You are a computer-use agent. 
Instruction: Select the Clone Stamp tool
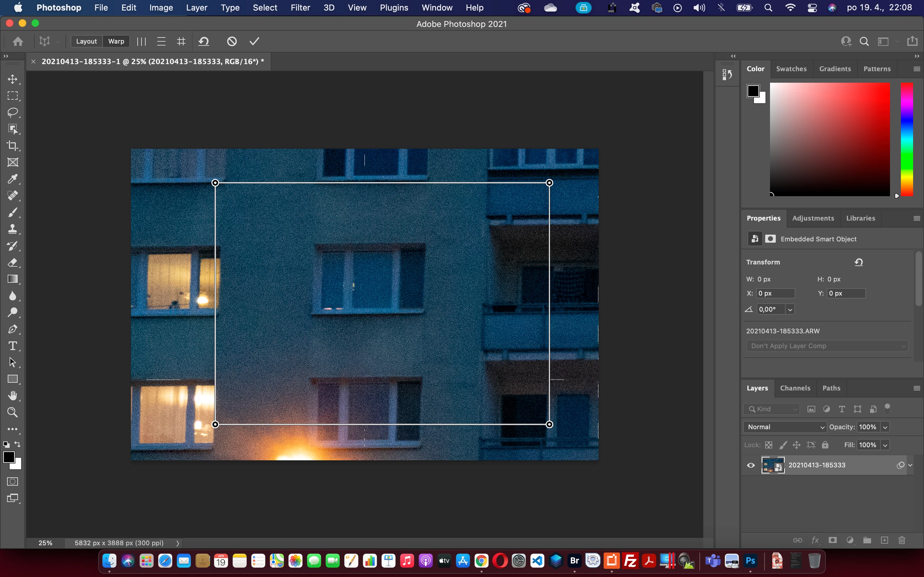pos(13,229)
